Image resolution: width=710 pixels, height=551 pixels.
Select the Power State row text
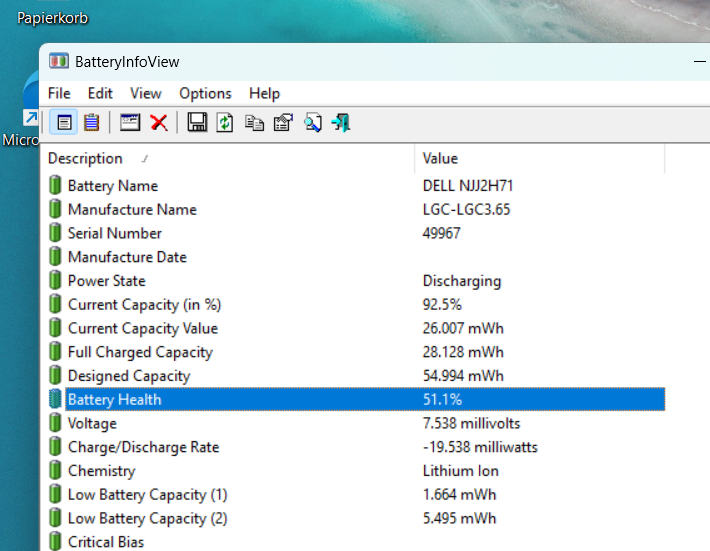point(106,281)
